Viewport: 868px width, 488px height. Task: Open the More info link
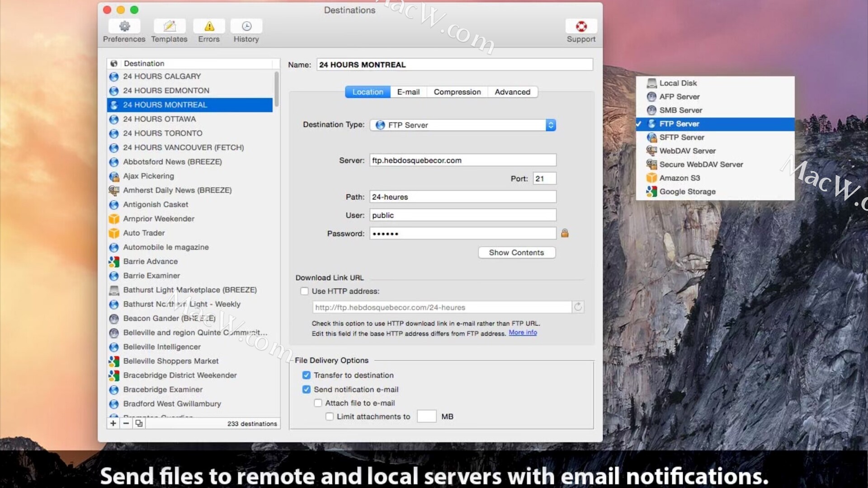tap(523, 333)
